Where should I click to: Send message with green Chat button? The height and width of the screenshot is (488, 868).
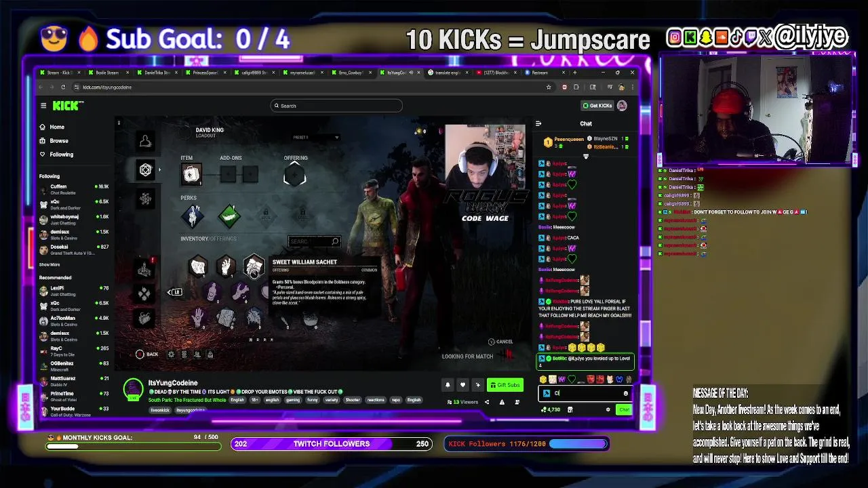(624, 409)
